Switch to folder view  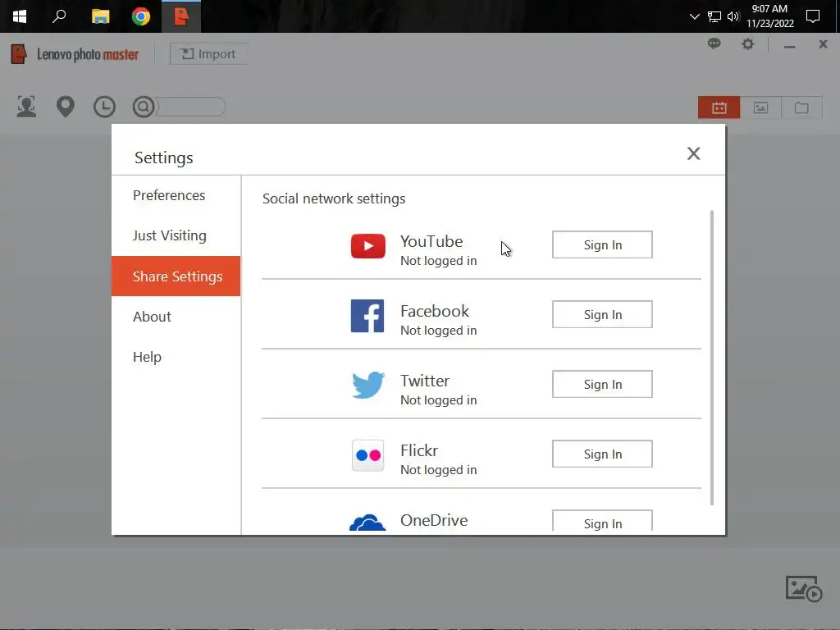[801, 107]
